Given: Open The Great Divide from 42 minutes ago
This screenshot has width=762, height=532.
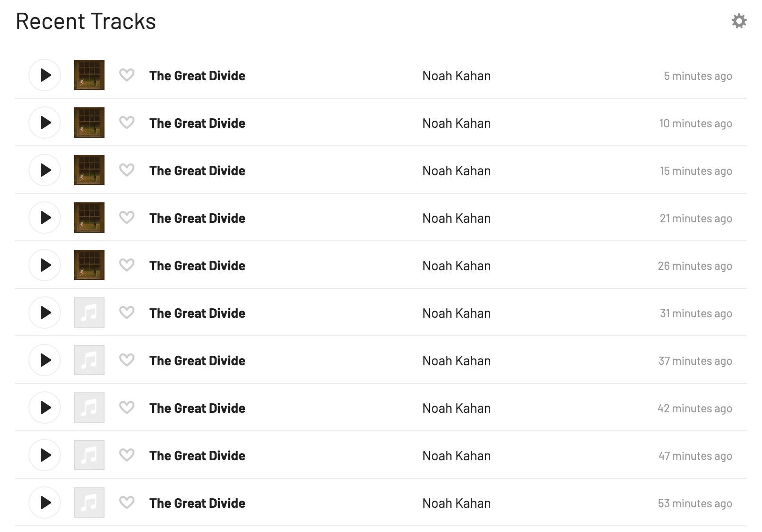Looking at the screenshot, I should pos(197,408).
